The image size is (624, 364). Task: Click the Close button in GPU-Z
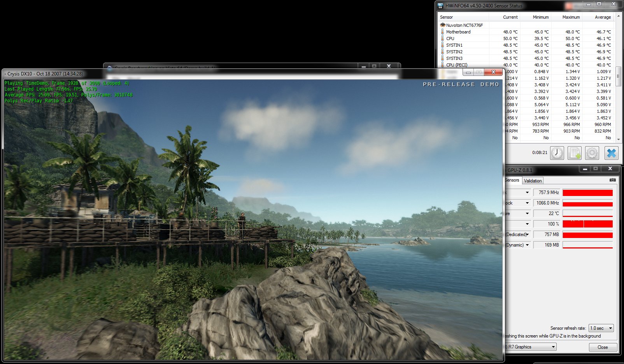click(x=603, y=347)
